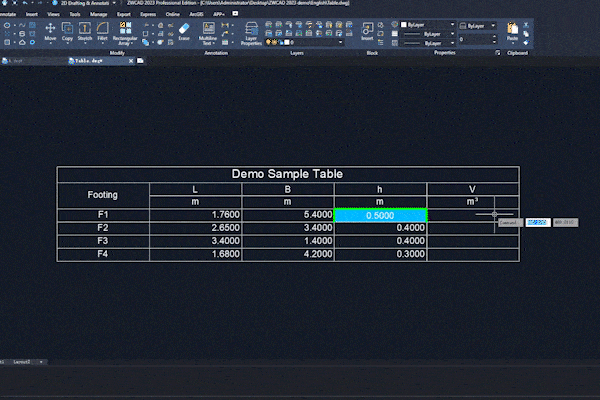Click the 'Demo Sample Table' title cell

(288, 174)
